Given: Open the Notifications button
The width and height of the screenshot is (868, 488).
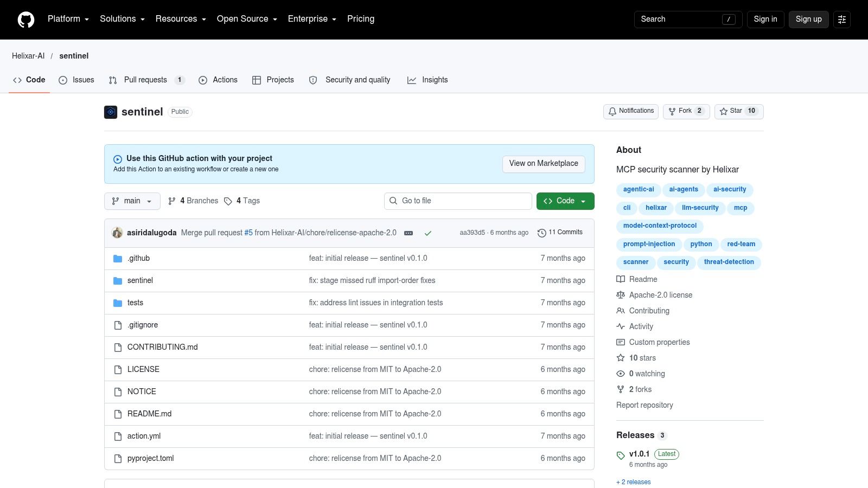Looking at the screenshot, I should coord(631,111).
